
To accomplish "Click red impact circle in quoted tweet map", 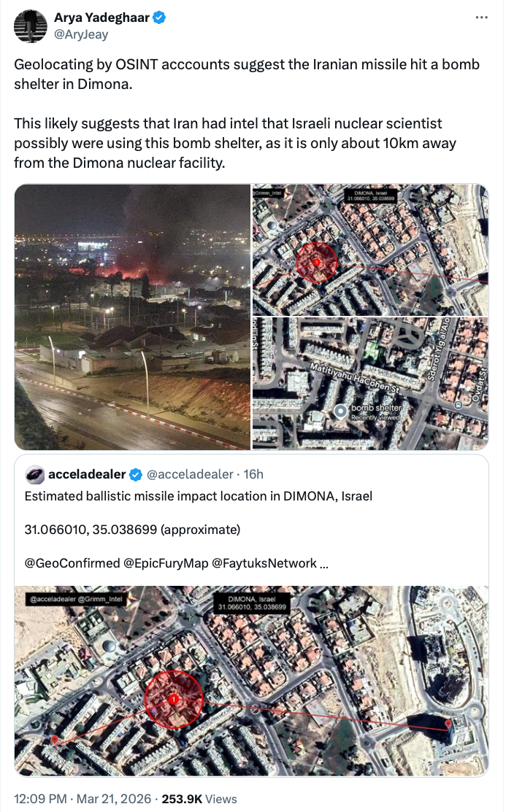I will [173, 700].
